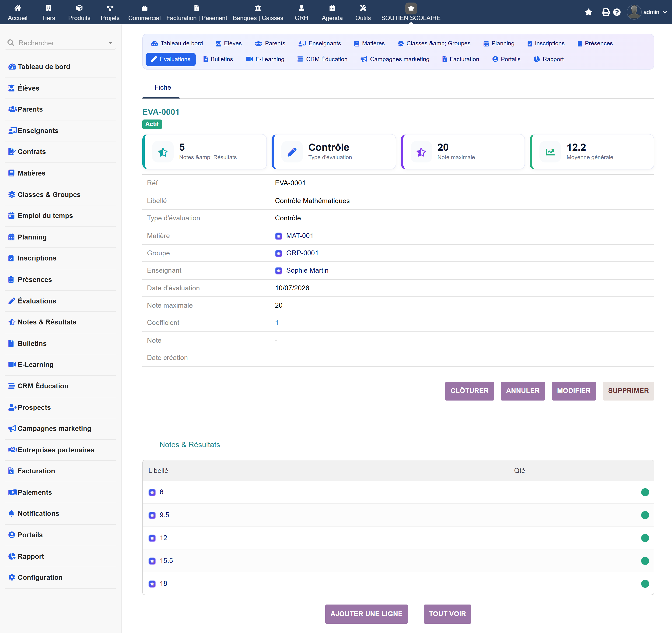Click the CLÔTURER button
Screen dimensions: 672x633
[x=469, y=391]
